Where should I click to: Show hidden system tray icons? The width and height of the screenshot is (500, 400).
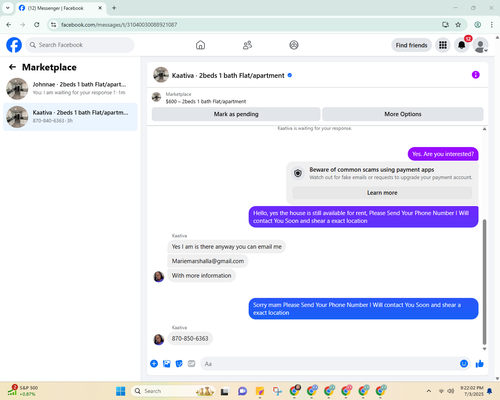tap(429, 391)
